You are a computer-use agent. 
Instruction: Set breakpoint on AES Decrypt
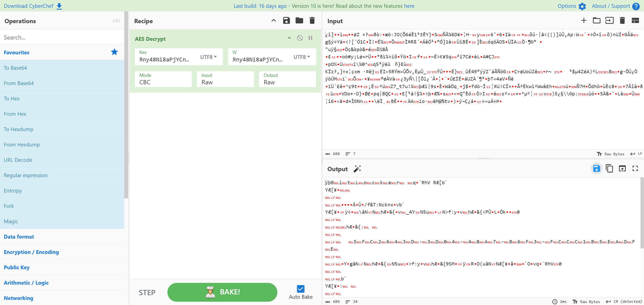coord(310,38)
